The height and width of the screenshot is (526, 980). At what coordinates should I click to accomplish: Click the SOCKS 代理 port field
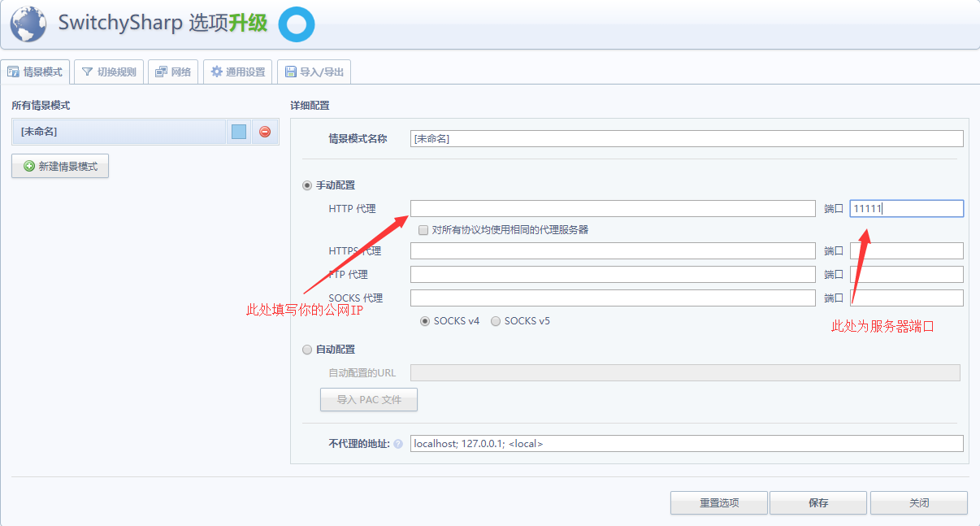tap(907, 298)
